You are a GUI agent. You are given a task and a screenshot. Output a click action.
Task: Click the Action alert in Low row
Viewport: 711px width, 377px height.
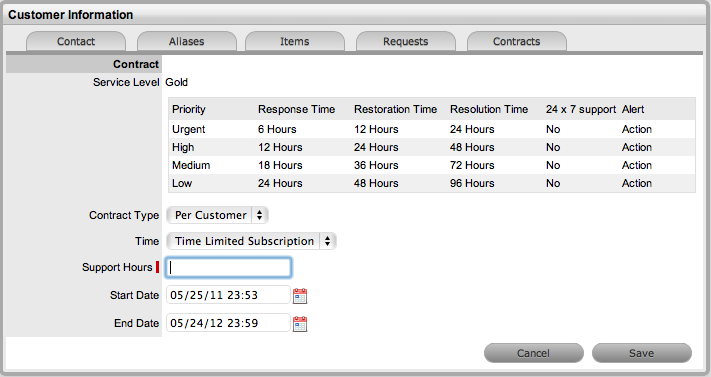coord(637,183)
